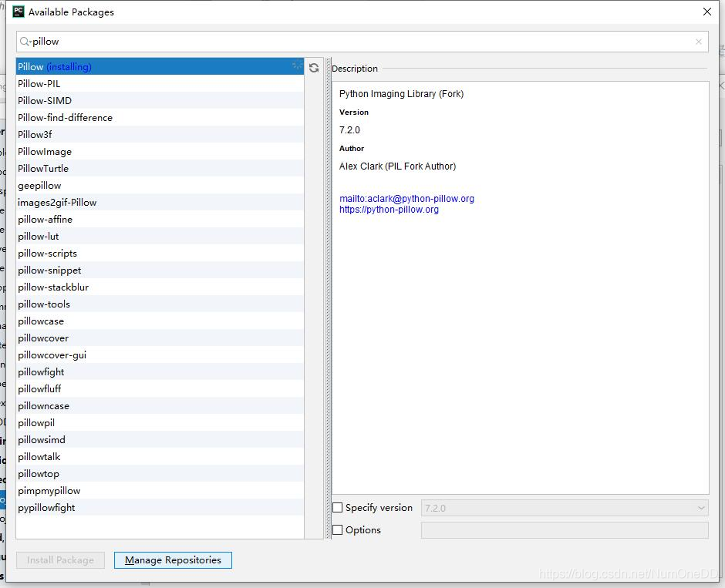Click the Manage Repositories button
725x588 pixels.
point(173,560)
